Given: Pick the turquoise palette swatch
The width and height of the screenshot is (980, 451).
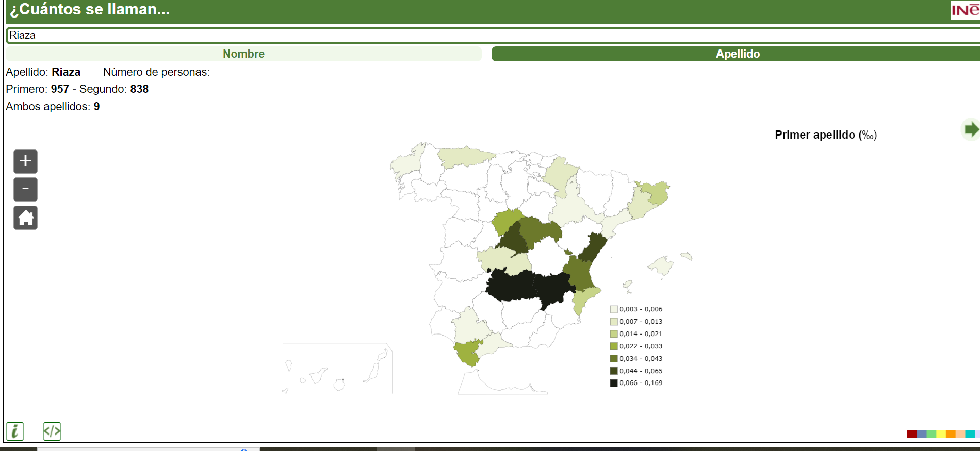Looking at the screenshot, I should click(x=970, y=433).
